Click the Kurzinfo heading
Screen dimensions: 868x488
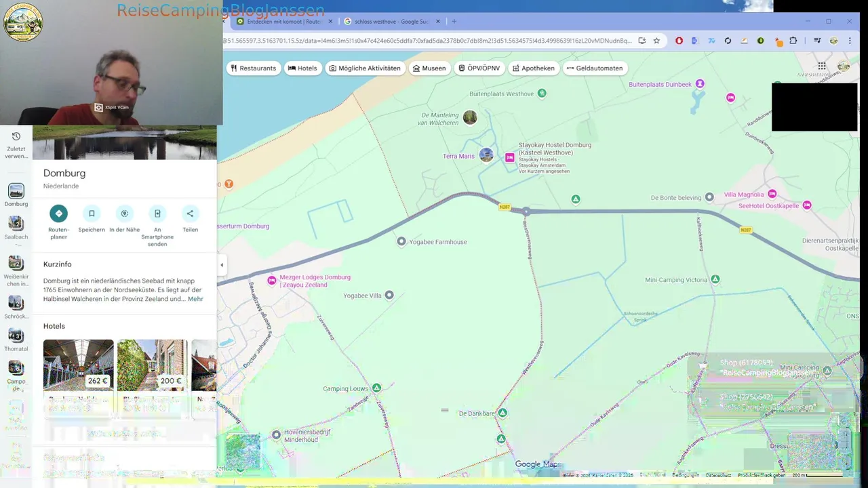point(58,264)
